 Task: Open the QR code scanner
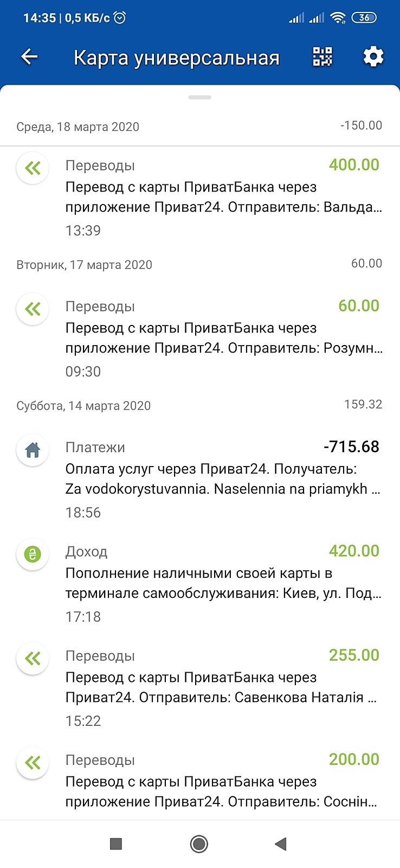click(x=322, y=57)
